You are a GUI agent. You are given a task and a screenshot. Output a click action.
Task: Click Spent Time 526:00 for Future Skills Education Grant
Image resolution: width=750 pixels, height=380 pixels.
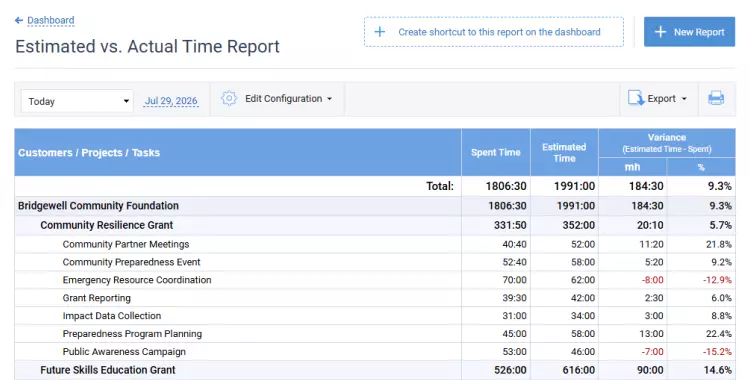tap(510, 370)
